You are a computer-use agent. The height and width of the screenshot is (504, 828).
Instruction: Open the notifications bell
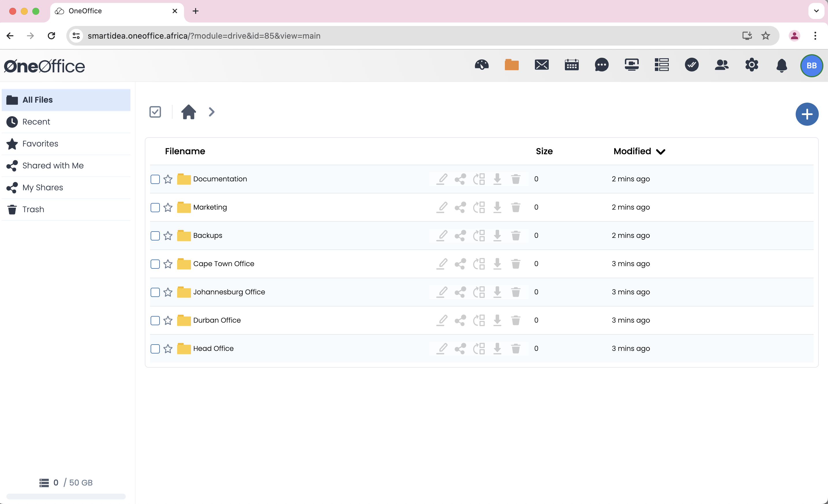pos(782,65)
